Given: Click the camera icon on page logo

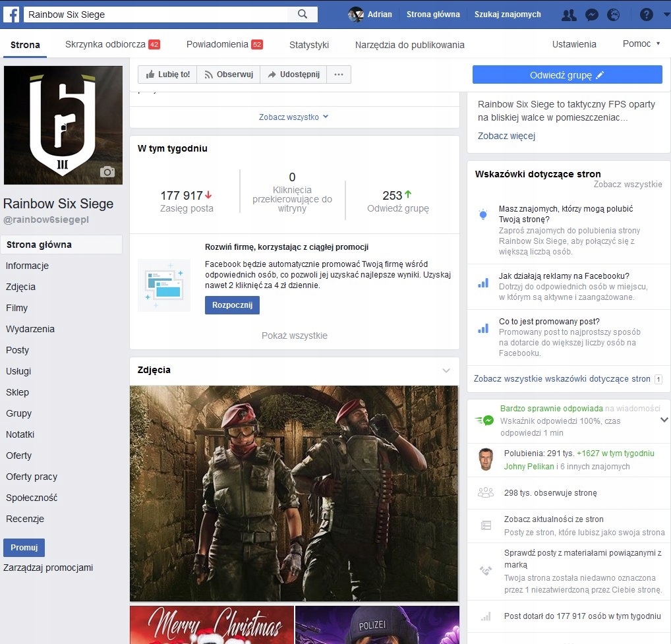Looking at the screenshot, I should coord(107,171).
